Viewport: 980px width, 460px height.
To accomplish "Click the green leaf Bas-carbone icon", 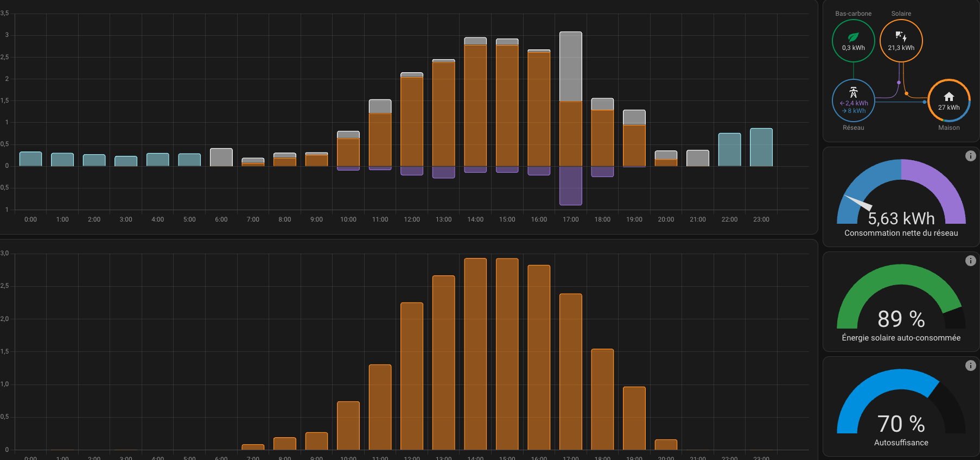I will [x=853, y=37].
